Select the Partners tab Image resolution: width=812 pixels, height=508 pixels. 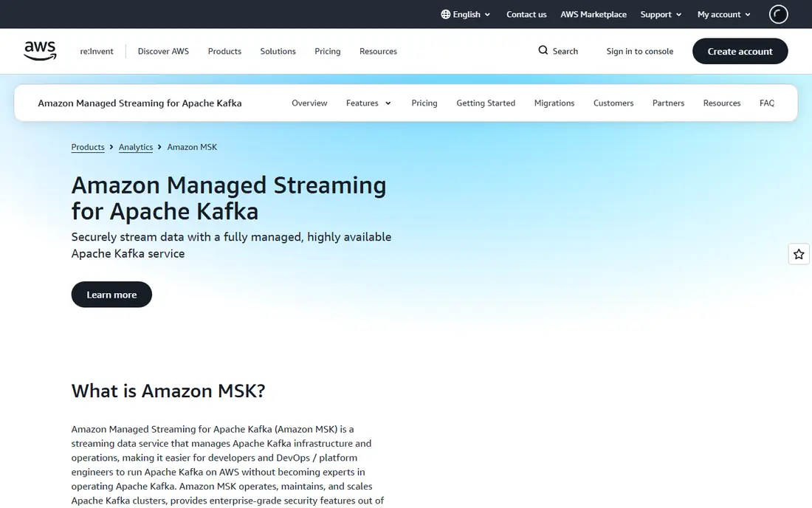[668, 103]
